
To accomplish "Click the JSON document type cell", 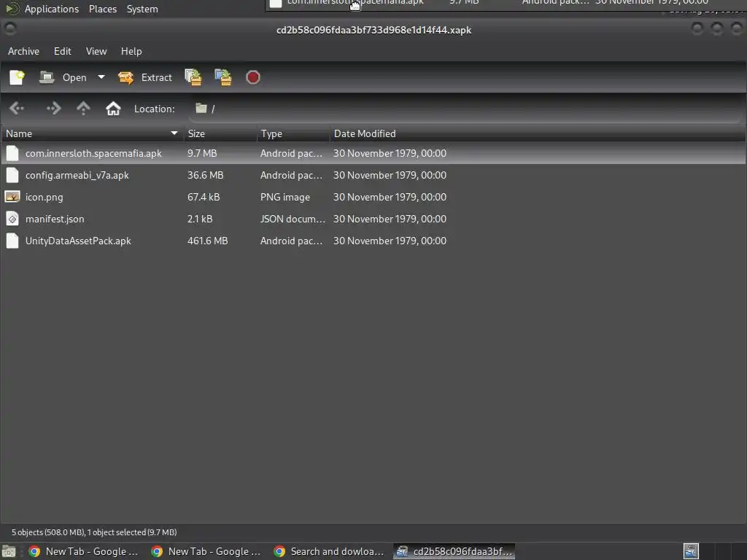I will (293, 219).
